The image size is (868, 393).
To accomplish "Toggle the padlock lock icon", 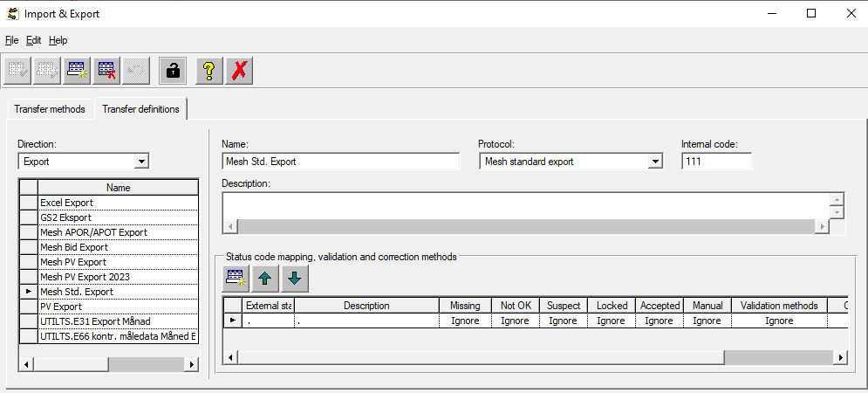I will coord(173,71).
